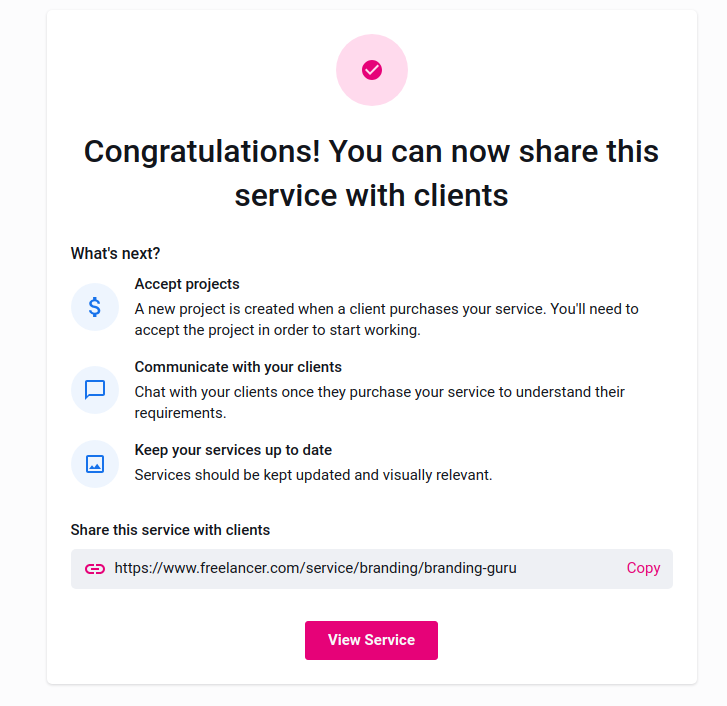
Task: Click the pink chain link icon
Action: tap(95, 568)
